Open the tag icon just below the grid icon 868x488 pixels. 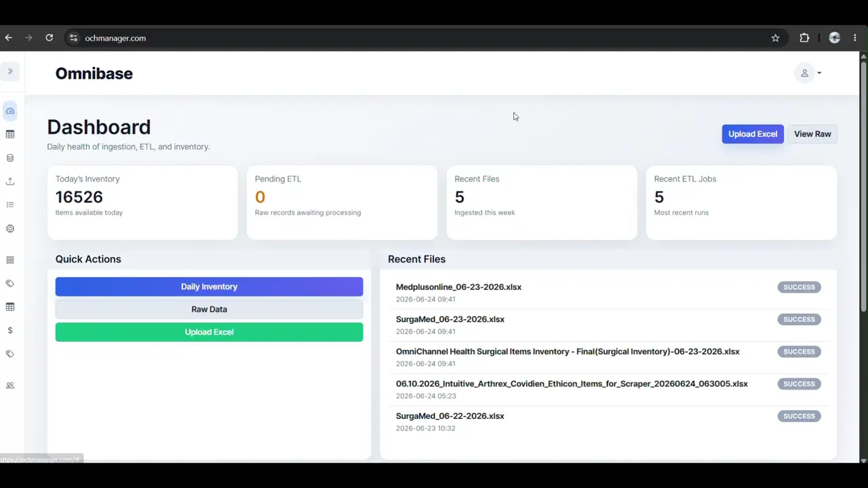tap(10, 283)
